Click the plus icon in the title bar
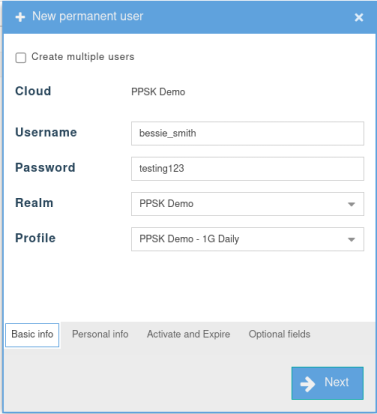377x414 pixels. point(20,17)
